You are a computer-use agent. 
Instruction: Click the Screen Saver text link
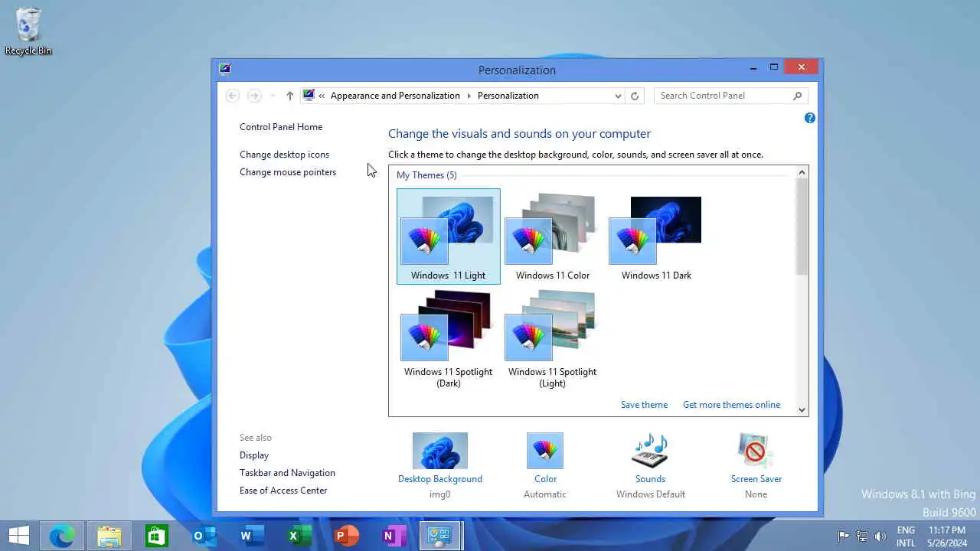[756, 479]
